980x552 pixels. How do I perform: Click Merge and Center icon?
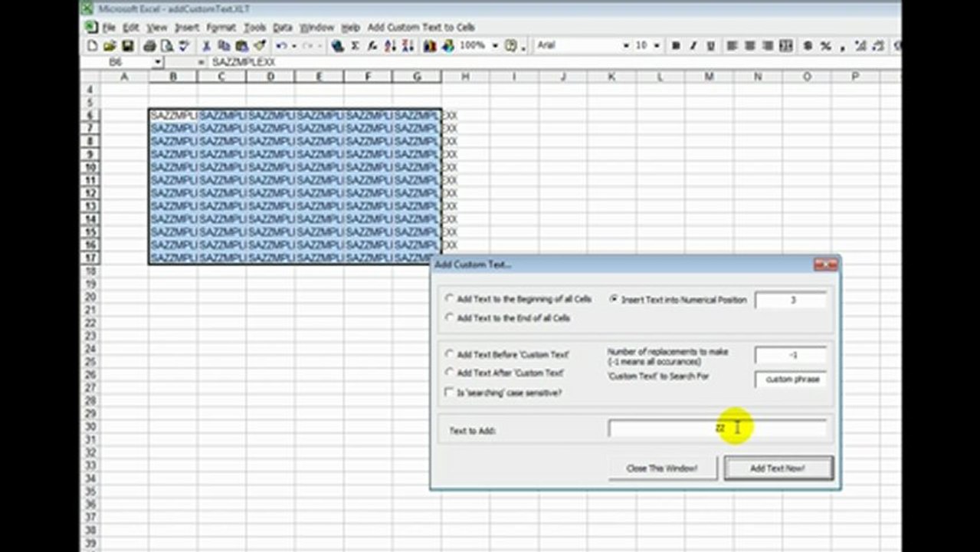[x=786, y=46]
